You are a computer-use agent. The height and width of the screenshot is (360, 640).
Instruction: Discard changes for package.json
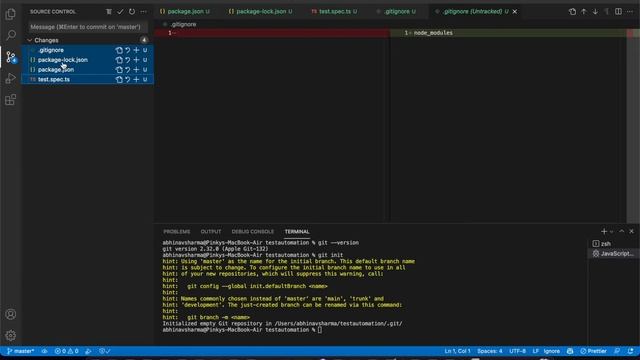pos(128,70)
